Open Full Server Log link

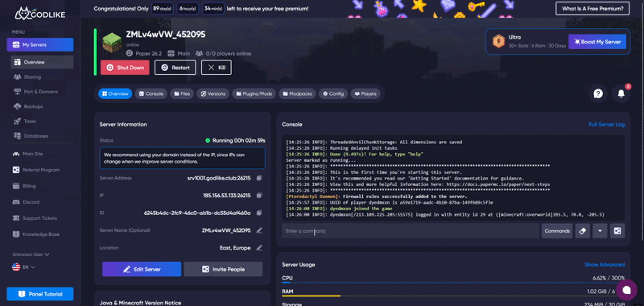pos(607,125)
